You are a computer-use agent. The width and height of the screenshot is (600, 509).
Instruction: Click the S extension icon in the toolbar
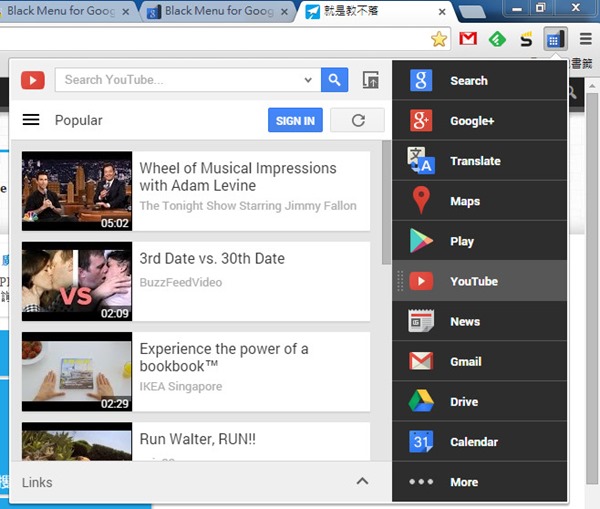(526, 39)
